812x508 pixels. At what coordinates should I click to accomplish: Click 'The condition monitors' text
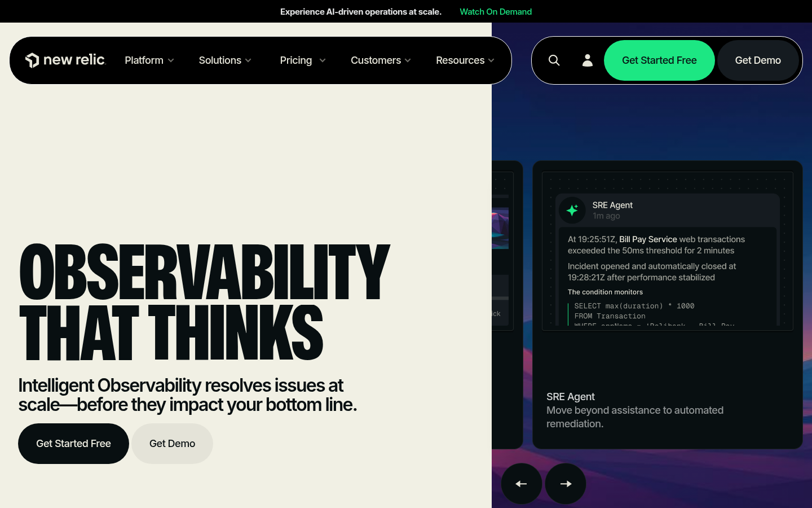pyautogui.click(x=605, y=292)
